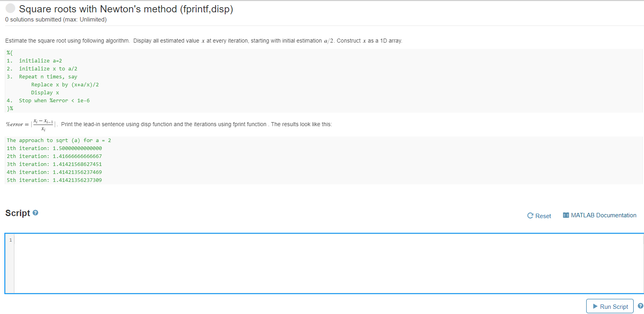The height and width of the screenshot is (314, 644).
Task: Click the play triangle on Run Script
Action: (x=595, y=306)
